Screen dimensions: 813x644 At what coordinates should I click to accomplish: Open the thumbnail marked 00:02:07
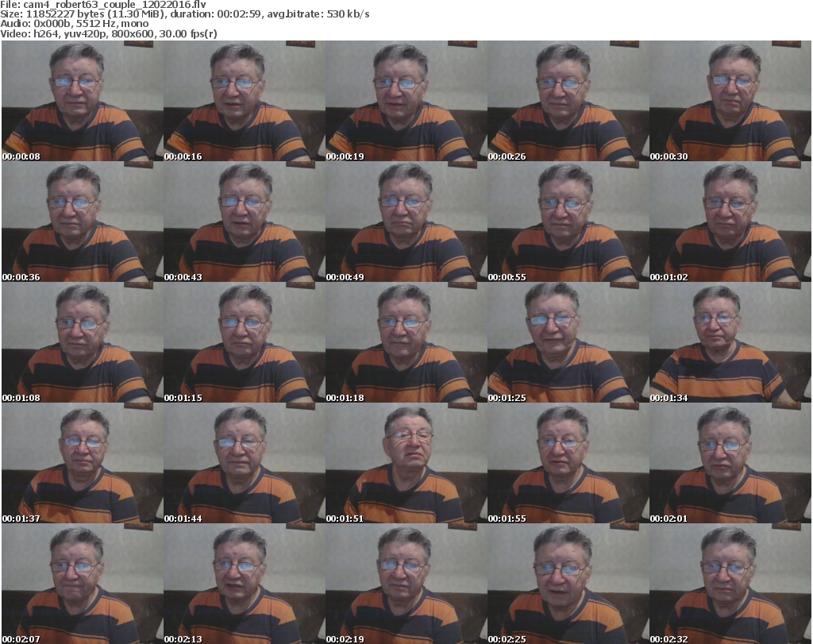[83, 584]
